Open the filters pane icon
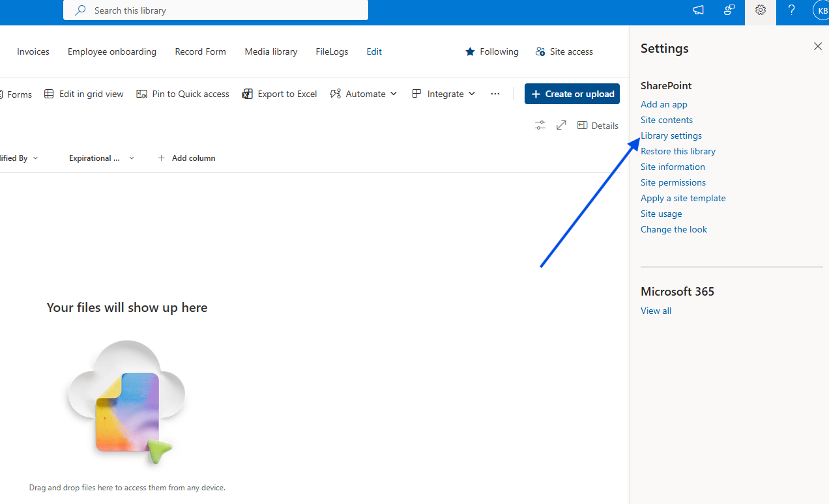This screenshot has width=829, height=504. point(540,125)
